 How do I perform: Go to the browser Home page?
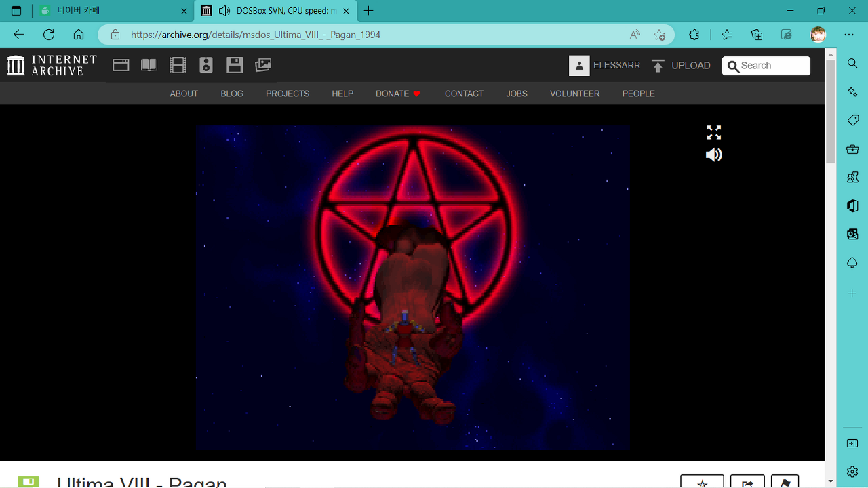click(79, 35)
